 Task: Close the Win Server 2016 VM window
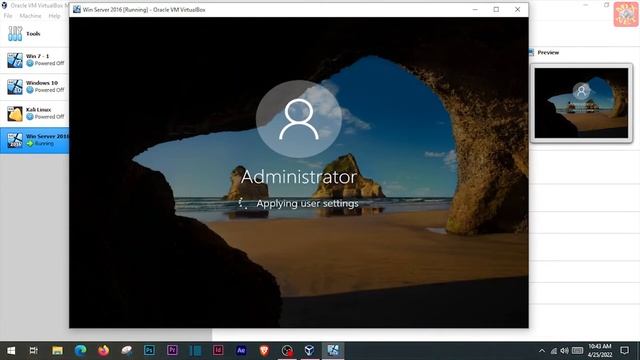[x=518, y=9]
